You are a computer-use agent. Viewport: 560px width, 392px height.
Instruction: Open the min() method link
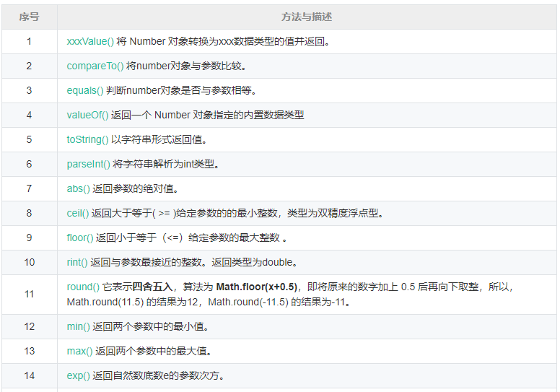tap(78, 326)
